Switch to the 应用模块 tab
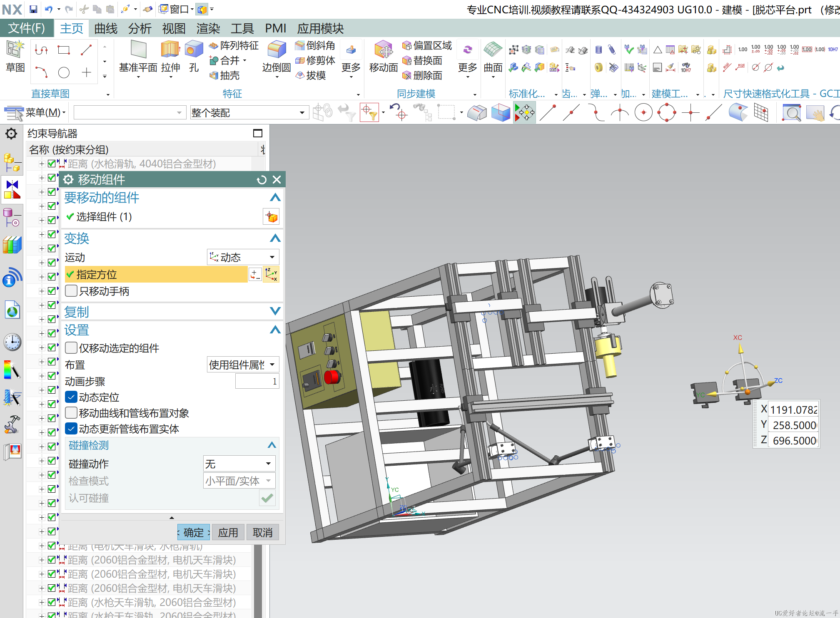Image resolution: width=840 pixels, height=618 pixels. [x=320, y=28]
